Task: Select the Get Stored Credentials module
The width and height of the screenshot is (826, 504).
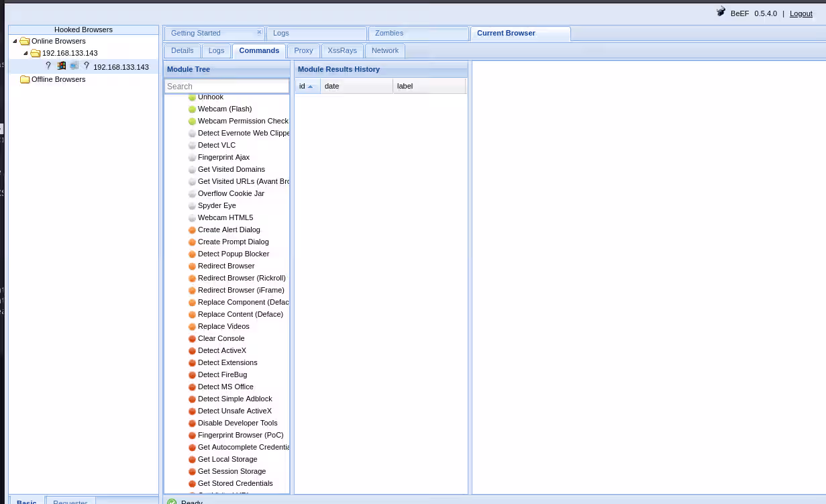Action: pos(235,483)
